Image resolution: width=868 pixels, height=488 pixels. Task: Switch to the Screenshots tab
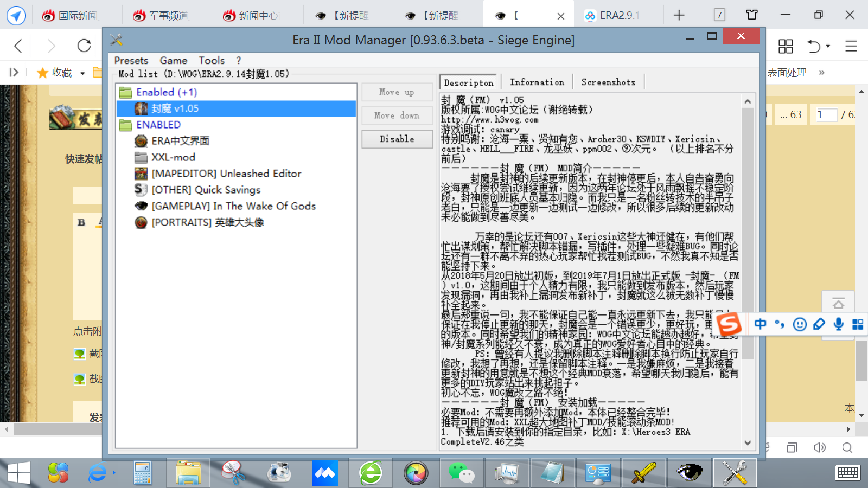pyautogui.click(x=608, y=82)
